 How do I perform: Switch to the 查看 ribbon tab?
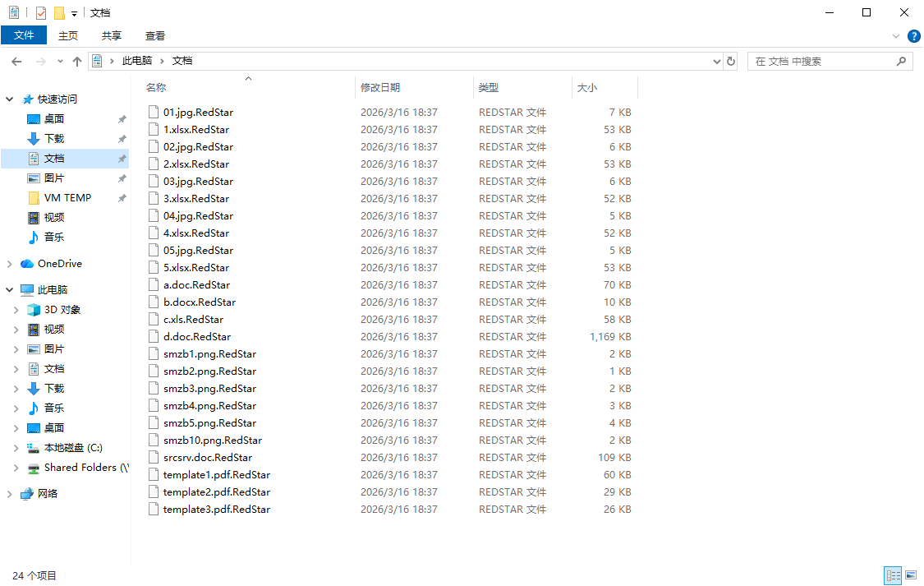pyautogui.click(x=155, y=36)
